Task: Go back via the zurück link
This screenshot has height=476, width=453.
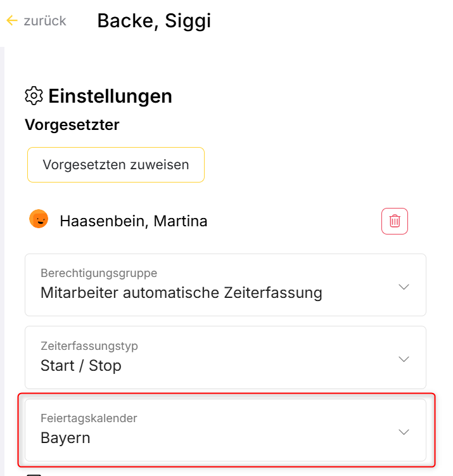Action: pos(44,21)
